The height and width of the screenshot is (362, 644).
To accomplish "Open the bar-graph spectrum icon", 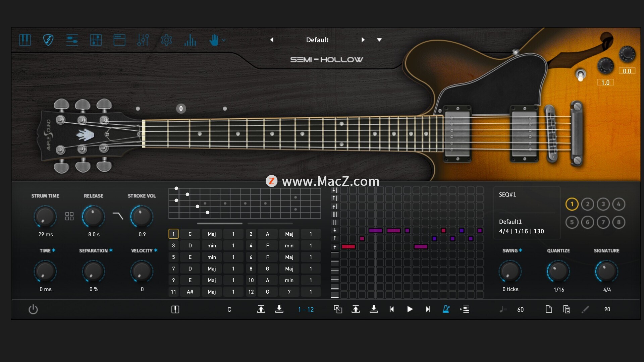I will pos(190,40).
